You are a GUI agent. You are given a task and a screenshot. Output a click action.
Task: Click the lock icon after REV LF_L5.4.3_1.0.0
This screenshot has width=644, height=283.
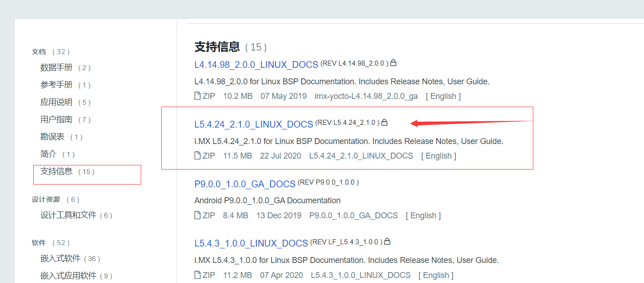387,242
